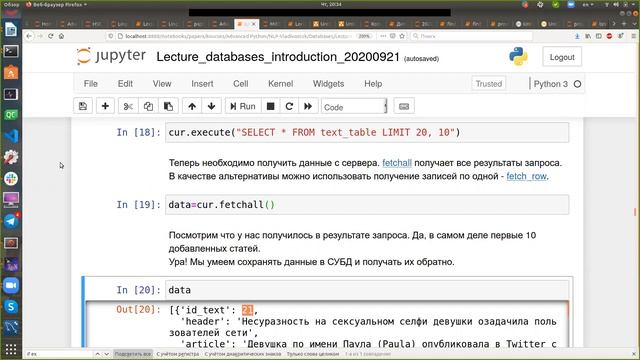The image size is (640, 360).
Task: Open Firefox hamburger menu
Action: click(x=633, y=36)
